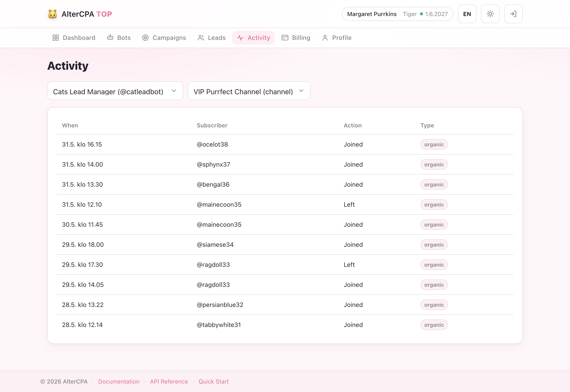The width and height of the screenshot is (570, 392).
Task: Open the Profile tab
Action: (x=337, y=38)
